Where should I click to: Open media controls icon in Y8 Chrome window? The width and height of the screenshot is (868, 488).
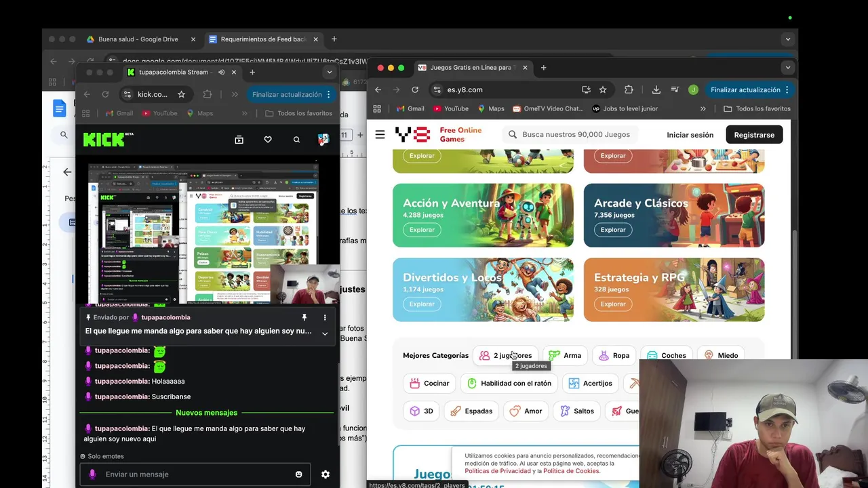675,89
